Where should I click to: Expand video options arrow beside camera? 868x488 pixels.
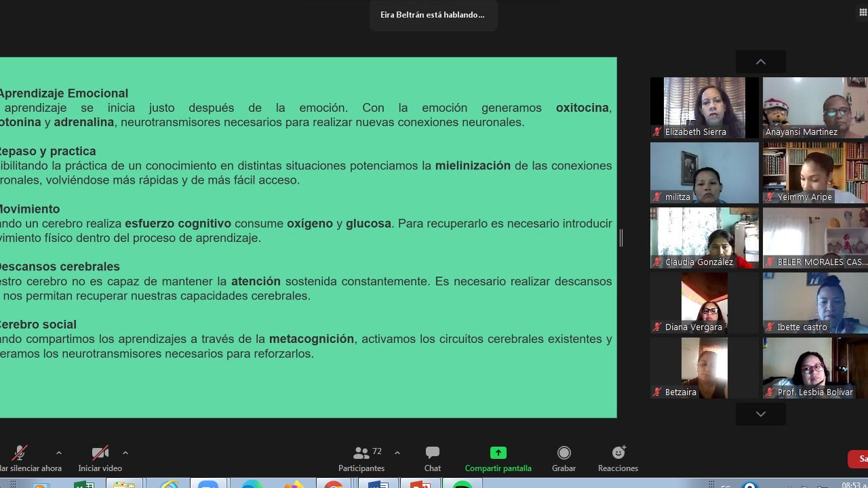125,453
